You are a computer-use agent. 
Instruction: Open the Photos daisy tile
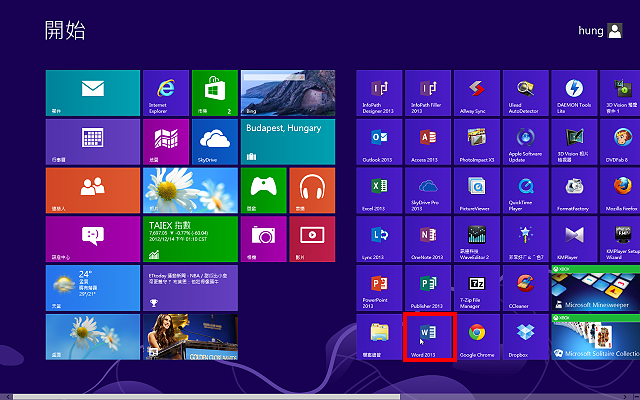(x=190, y=191)
